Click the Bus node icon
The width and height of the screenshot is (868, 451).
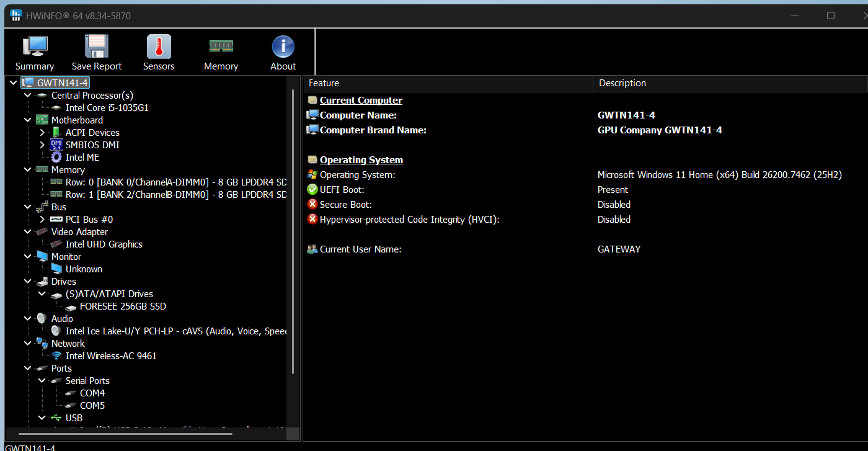pyautogui.click(x=42, y=207)
